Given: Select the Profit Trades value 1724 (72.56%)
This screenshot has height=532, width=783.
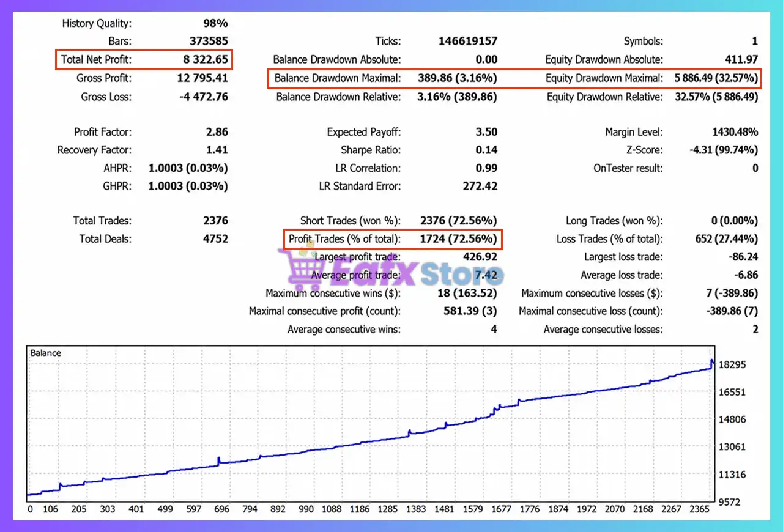Looking at the screenshot, I should coord(459,239).
